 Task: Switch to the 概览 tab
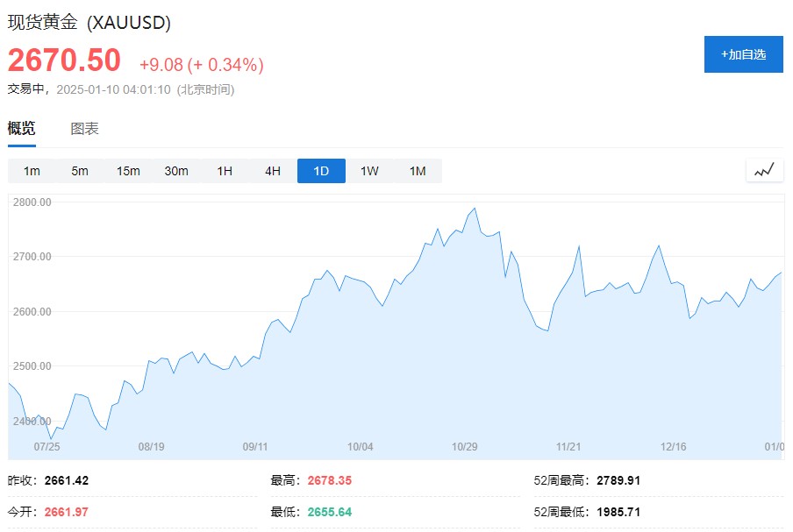[22, 129]
